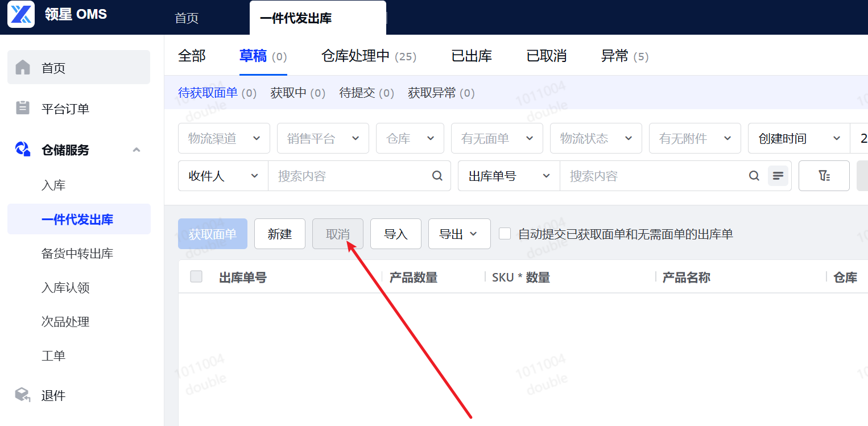Viewport: 868px width, 426px height.
Task: Switch to the 首页 top tab
Action: coord(187,18)
